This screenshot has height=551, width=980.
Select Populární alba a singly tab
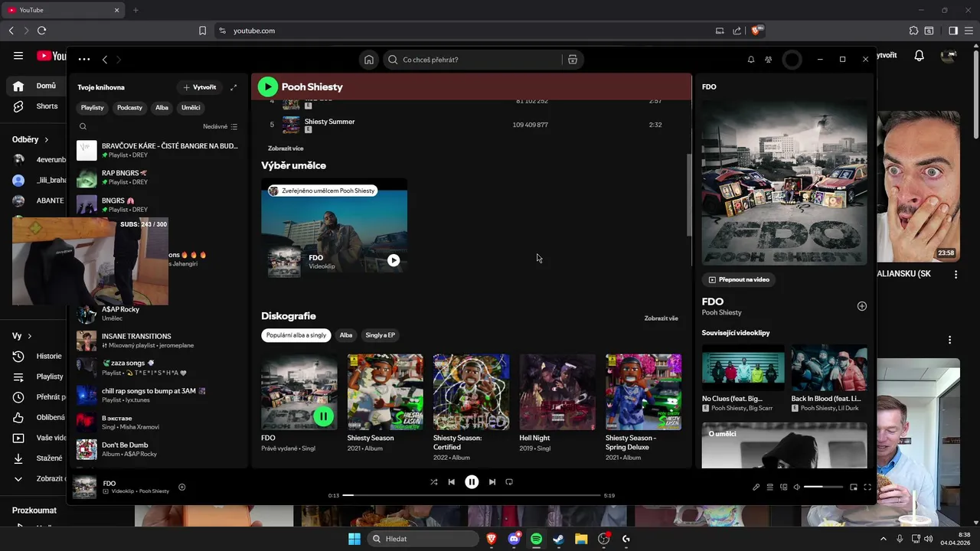point(296,335)
